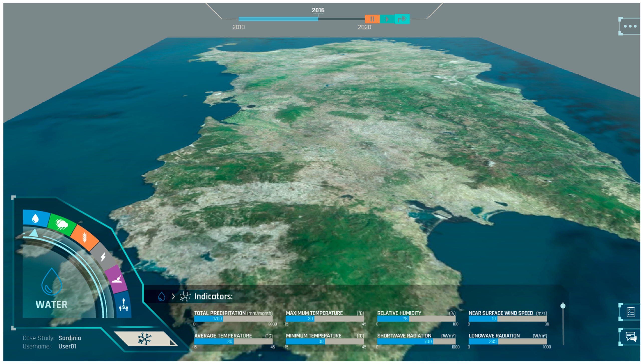This screenshot has height=364, width=643.
Task: Select the green Climate weather sector icon
Action: [62, 224]
